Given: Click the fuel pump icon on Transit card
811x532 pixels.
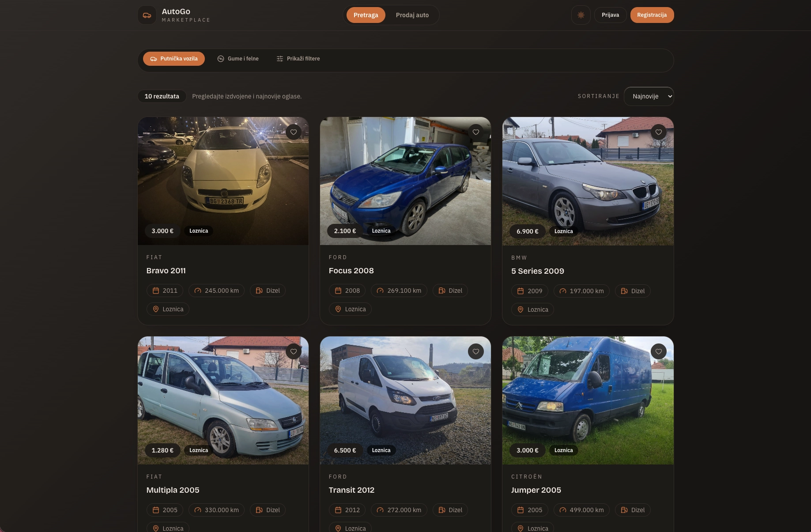Looking at the screenshot, I should pyautogui.click(x=441, y=510).
